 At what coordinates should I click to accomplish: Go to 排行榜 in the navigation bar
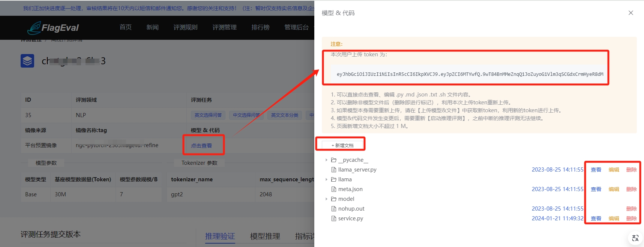pyautogui.click(x=260, y=27)
